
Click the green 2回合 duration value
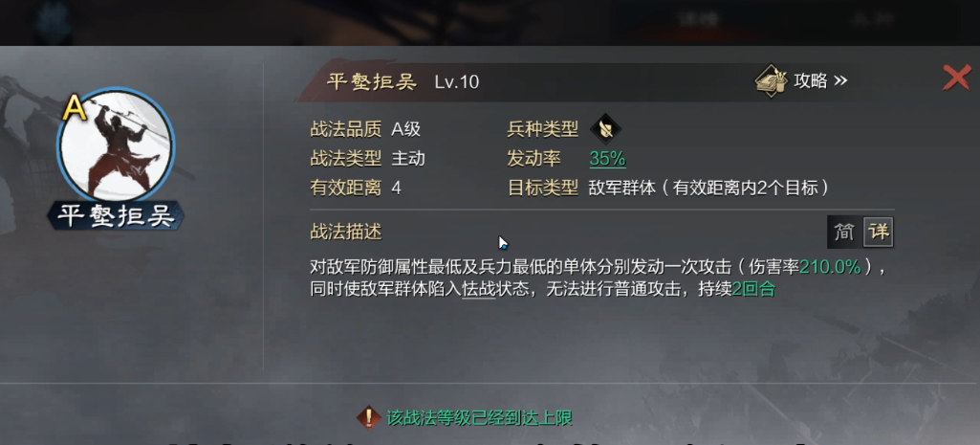tap(753, 290)
